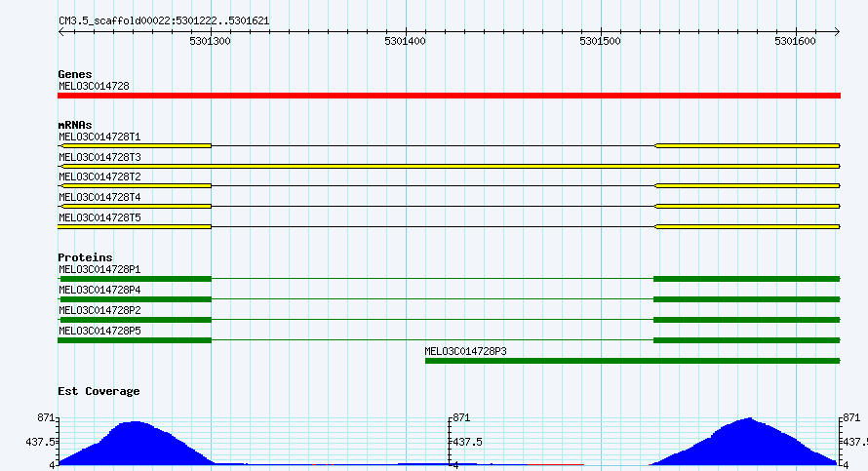Click the 5301500 ruler position label

point(600,42)
